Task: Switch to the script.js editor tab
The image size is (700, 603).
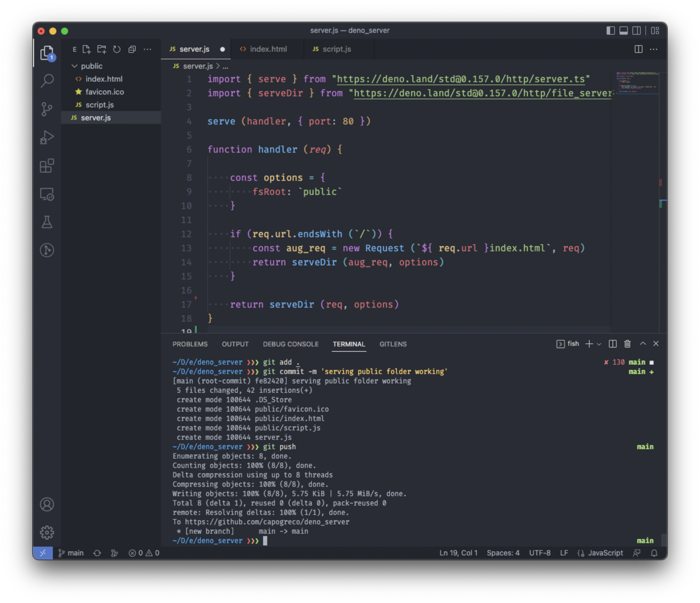Action: coord(339,49)
